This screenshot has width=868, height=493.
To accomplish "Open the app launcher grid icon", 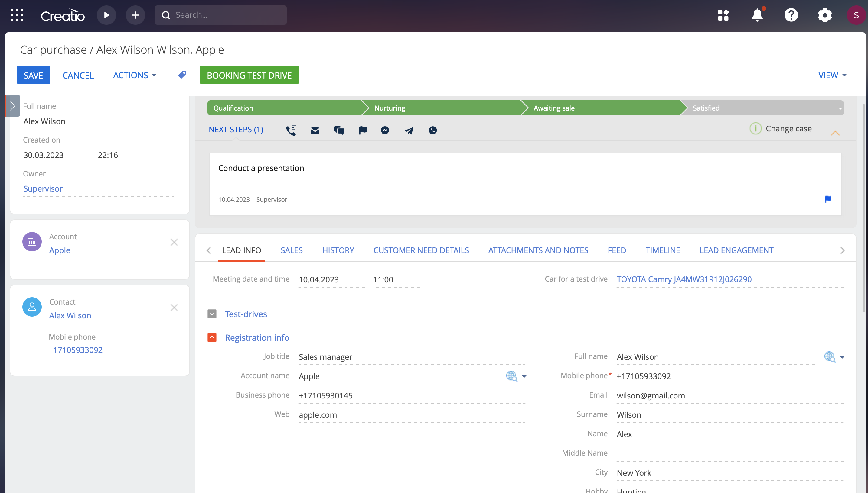I will [17, 15].
